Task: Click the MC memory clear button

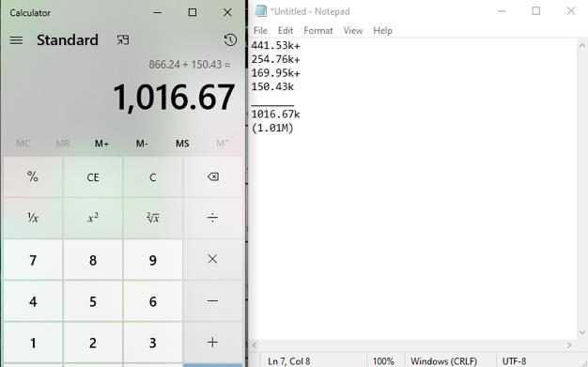Action: 23,144
